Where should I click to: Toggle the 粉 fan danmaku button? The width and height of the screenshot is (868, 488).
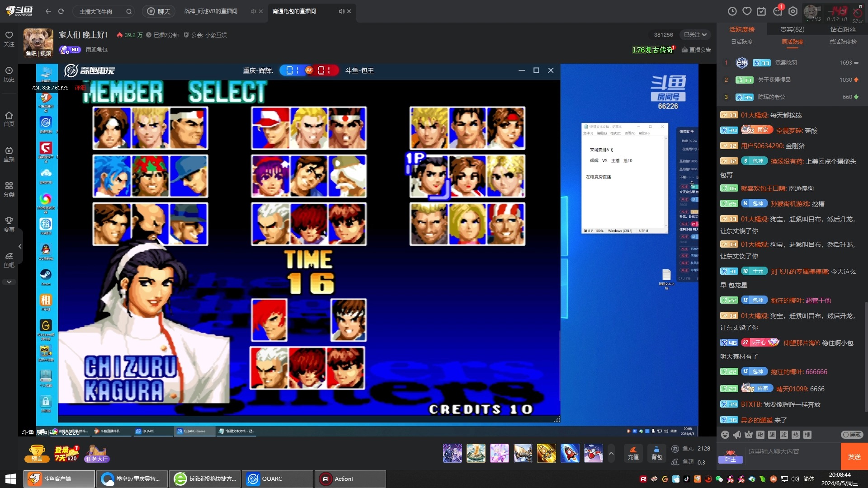click(x=760, y=435)
